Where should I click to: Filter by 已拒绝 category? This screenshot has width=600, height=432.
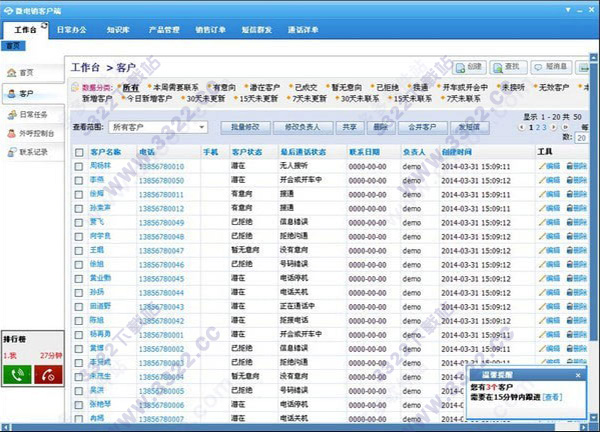(387, 88)
